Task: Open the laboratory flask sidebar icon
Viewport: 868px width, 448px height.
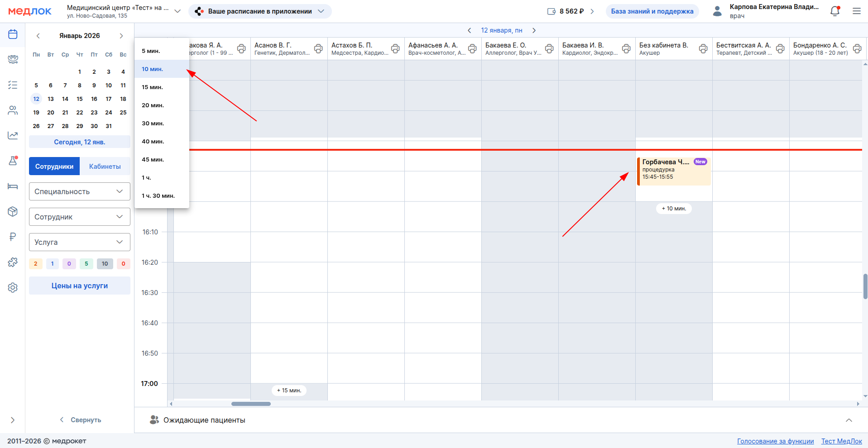Action: click(x=13, y=161)
